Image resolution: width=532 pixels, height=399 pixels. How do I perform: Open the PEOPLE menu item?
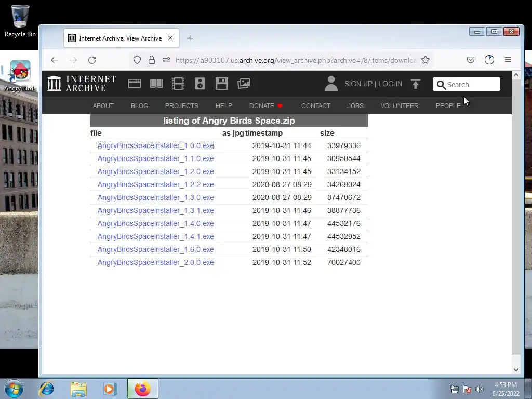448,106
